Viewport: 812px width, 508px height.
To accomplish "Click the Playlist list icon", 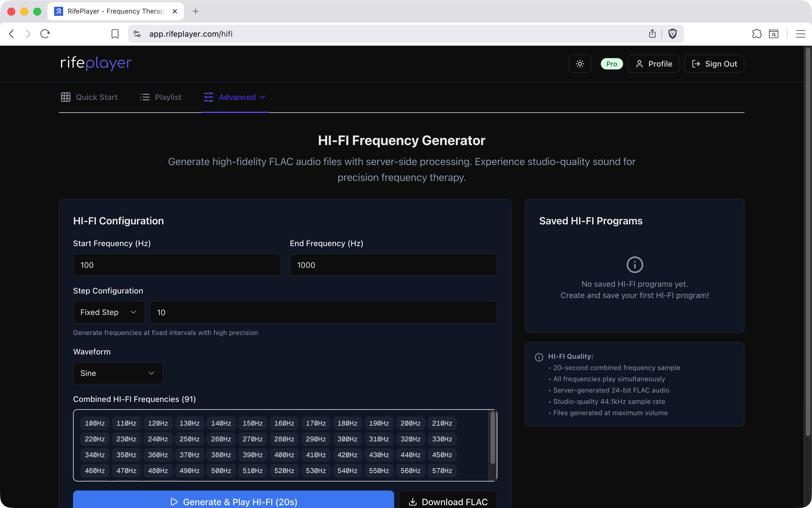I will pos(145,97).
